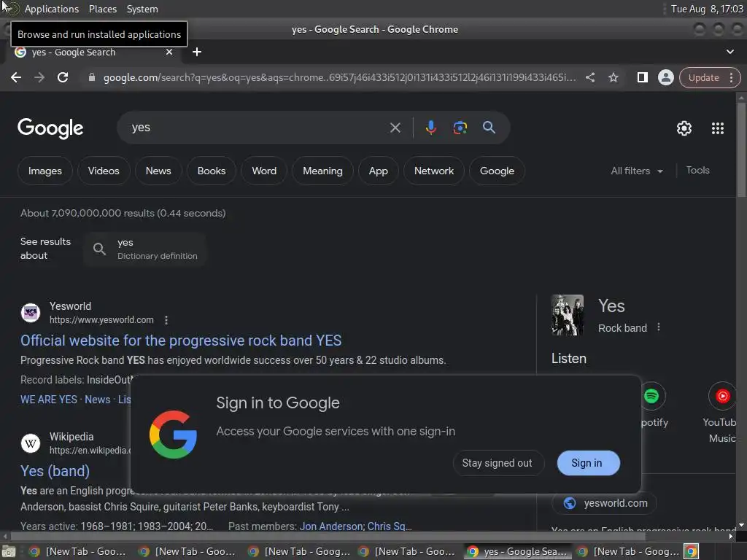Open Google quick settings gear
Image resolution: width=747 pixels, height=560 pixels.
coord(684,128)
